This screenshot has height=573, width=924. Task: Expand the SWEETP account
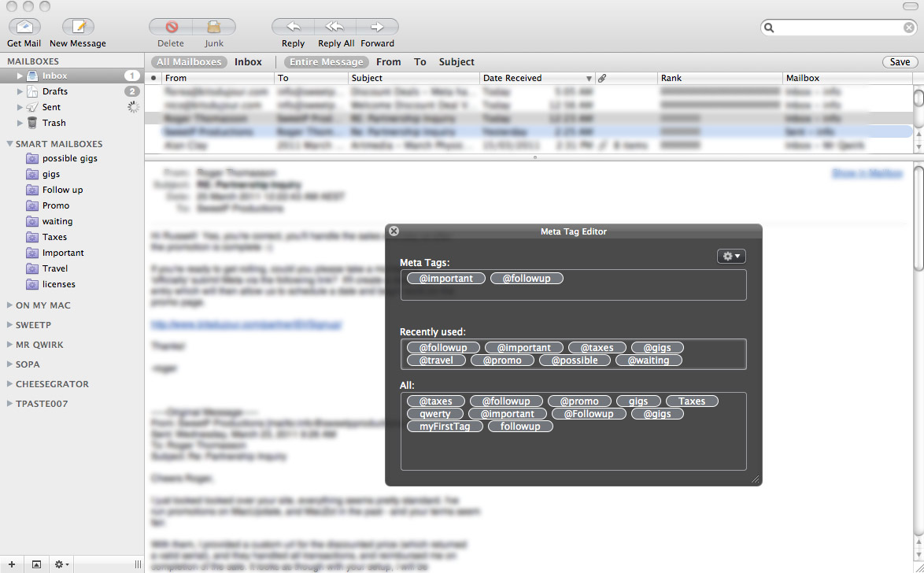9,324
